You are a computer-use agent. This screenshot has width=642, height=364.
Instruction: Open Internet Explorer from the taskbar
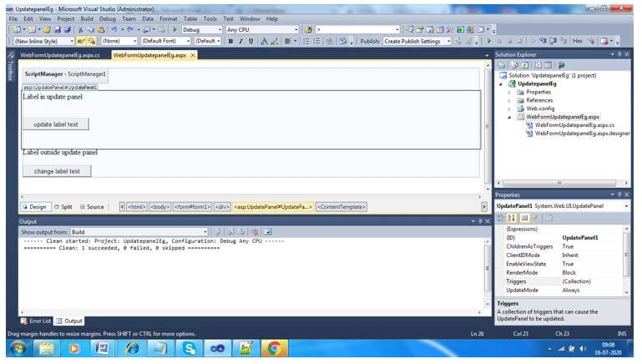tap(132, 348)
